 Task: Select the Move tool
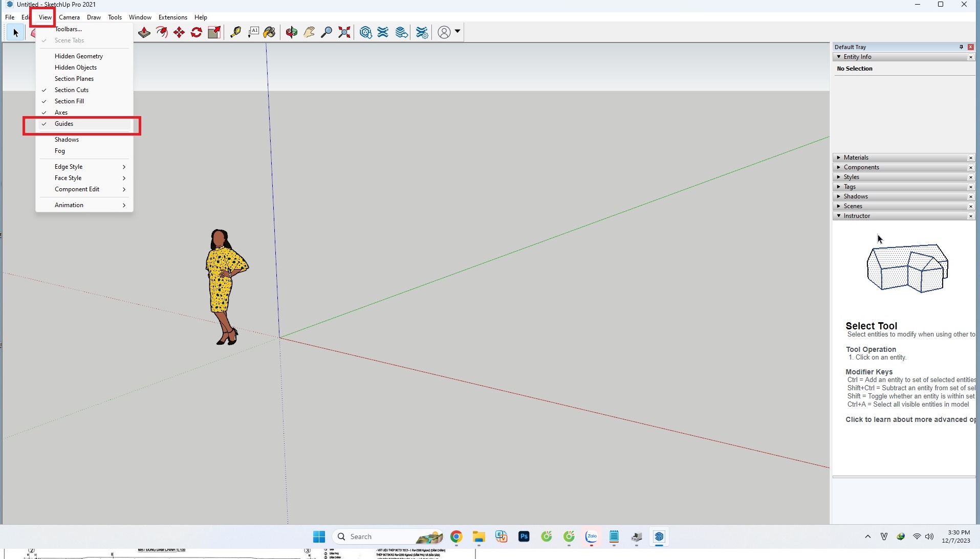[179, 32]
